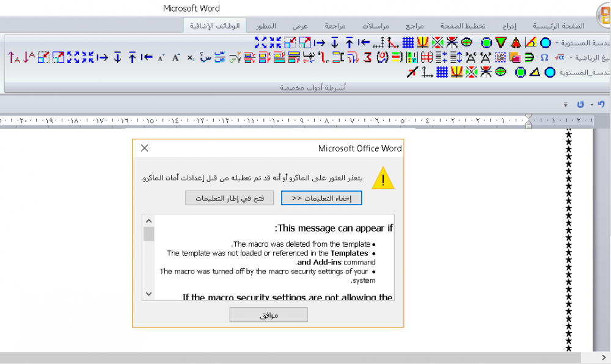Click the yellow and red equals bars icon
Screen dimensions: 611x364
(397, 57)
